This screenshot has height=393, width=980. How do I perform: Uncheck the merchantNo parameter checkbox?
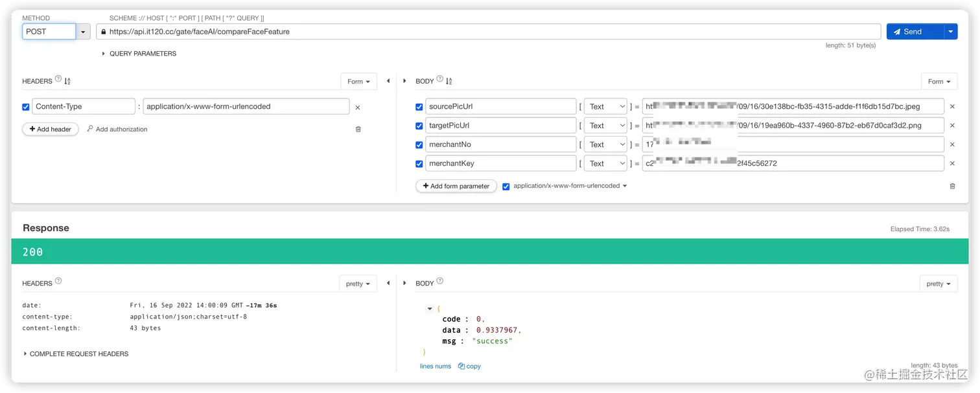tap(419, 145)
